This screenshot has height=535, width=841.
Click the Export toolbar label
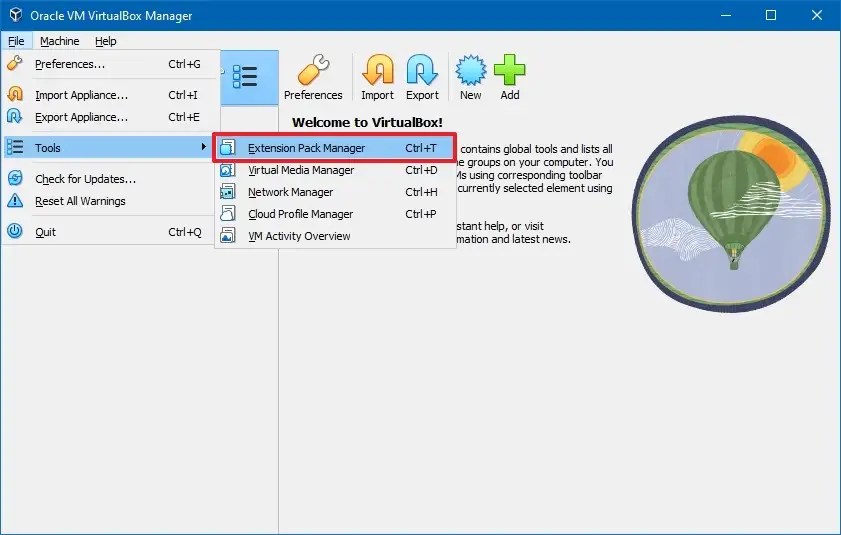(x=422, y=95)
